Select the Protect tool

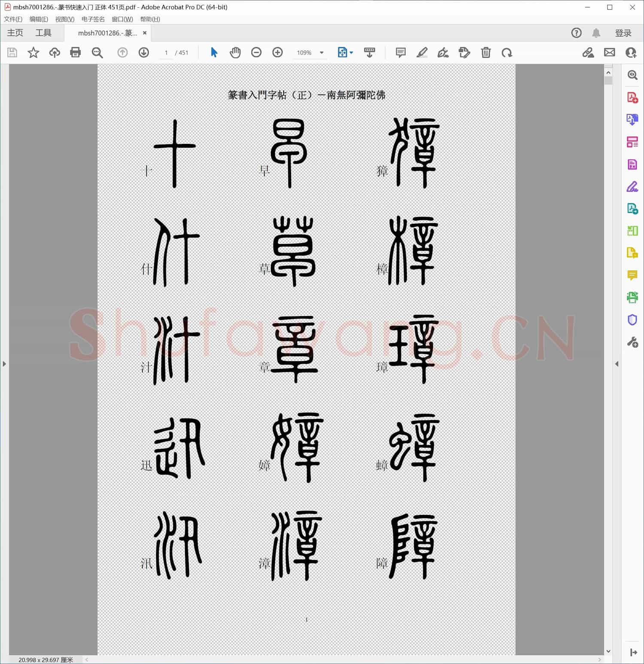632,320
